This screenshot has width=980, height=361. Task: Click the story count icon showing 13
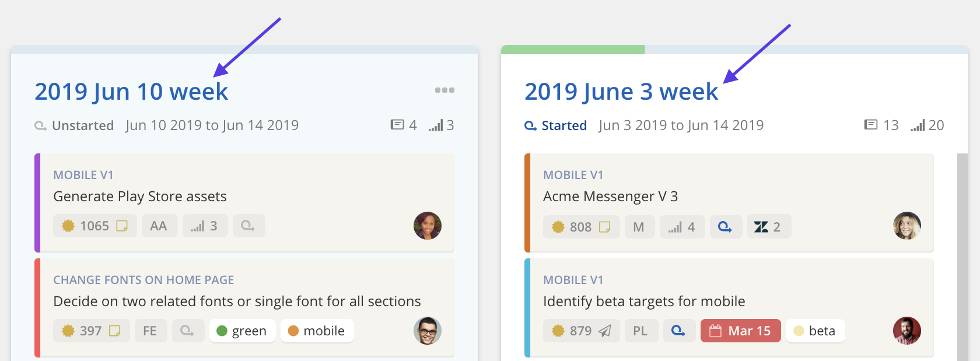tap(871, 125)
